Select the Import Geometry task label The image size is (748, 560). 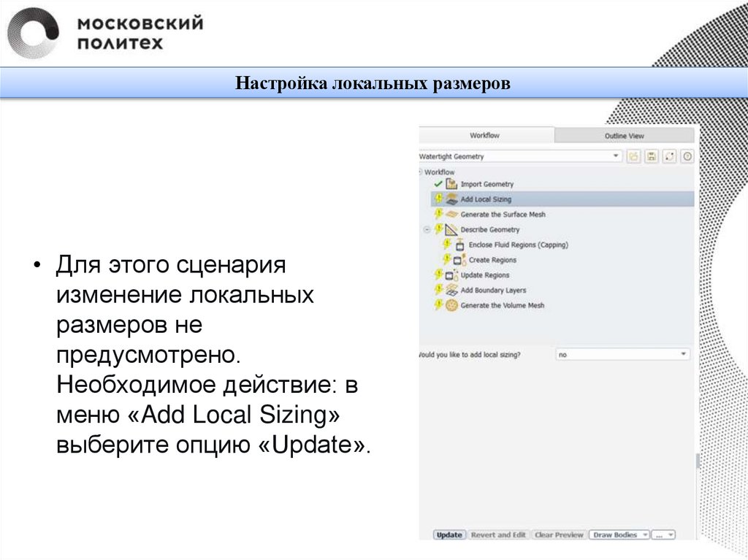487,184
